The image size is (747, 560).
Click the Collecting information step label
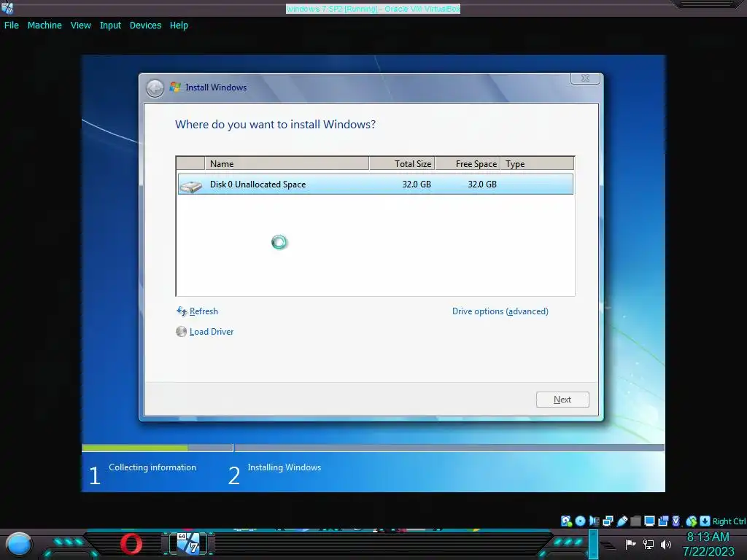click(152, 467)
